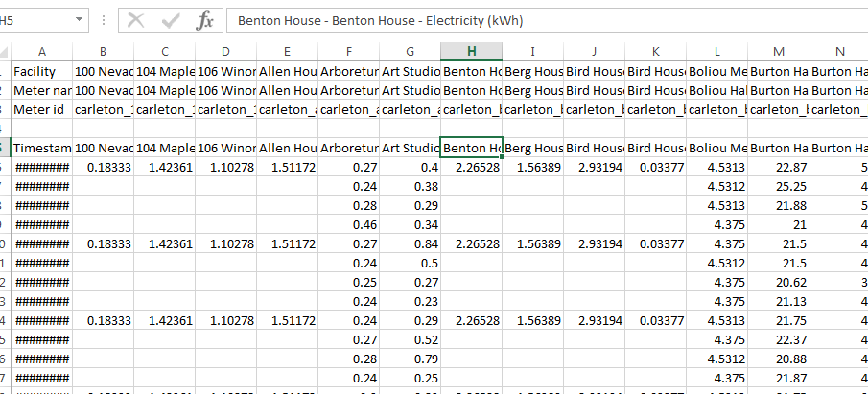Viewport: 868px width, 394px height.
Task: Select the Timestamp header cell
Action: [41, 148]
